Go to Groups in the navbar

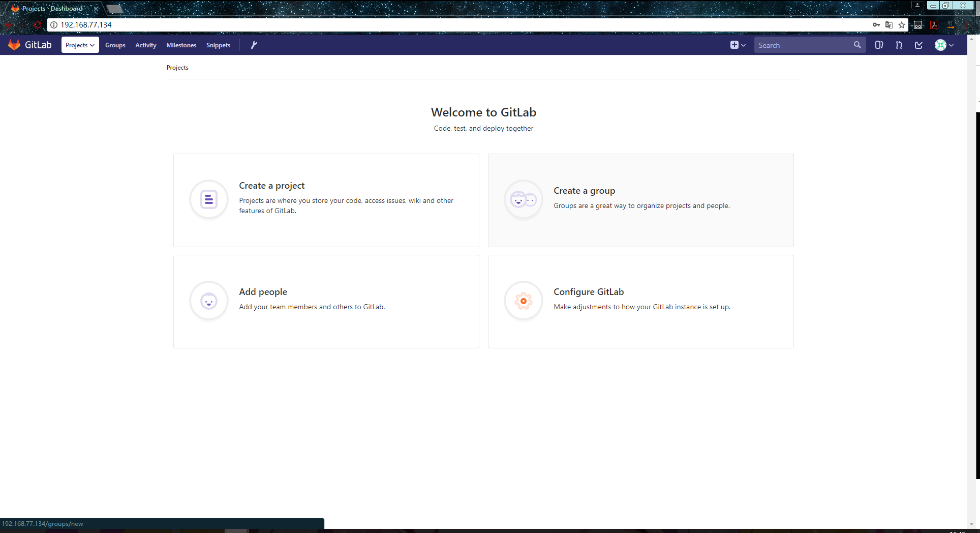click(115, 45)
